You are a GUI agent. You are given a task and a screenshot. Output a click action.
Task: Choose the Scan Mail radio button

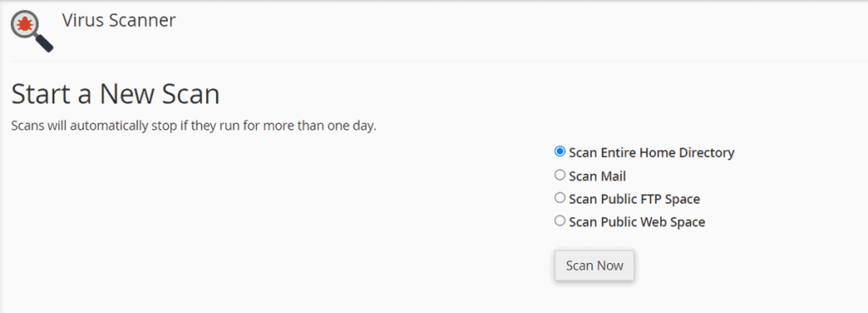(559, 175)
